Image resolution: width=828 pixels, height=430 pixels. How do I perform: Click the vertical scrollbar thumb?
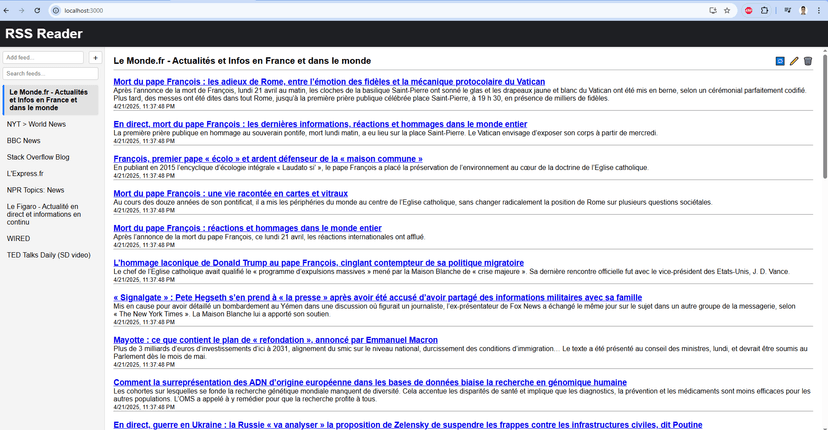tap(824, 116)
